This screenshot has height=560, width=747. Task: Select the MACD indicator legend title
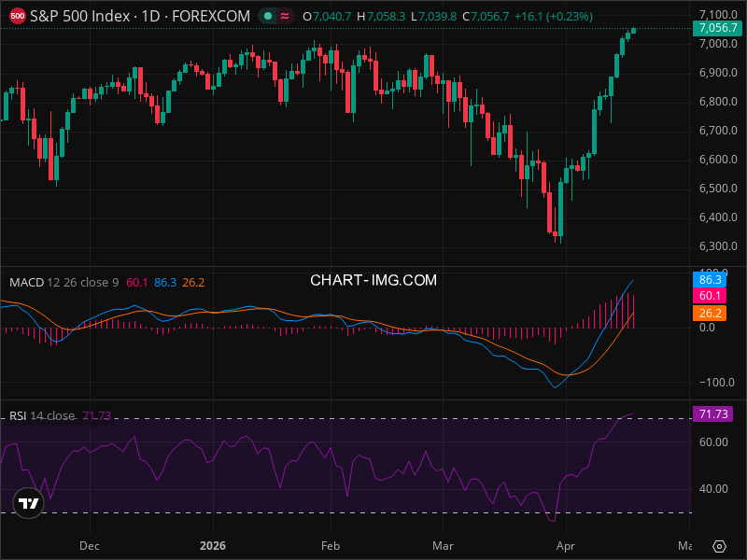(x=27, y=283)
